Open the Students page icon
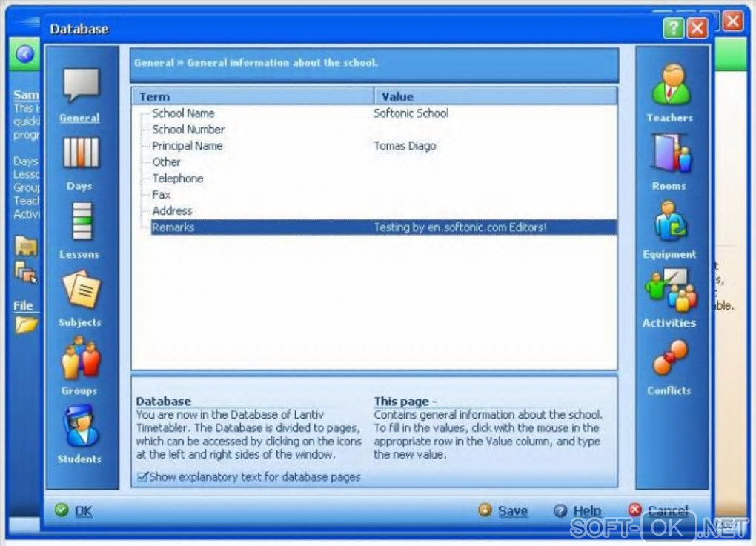756x546 pixels. coord(81,425)
